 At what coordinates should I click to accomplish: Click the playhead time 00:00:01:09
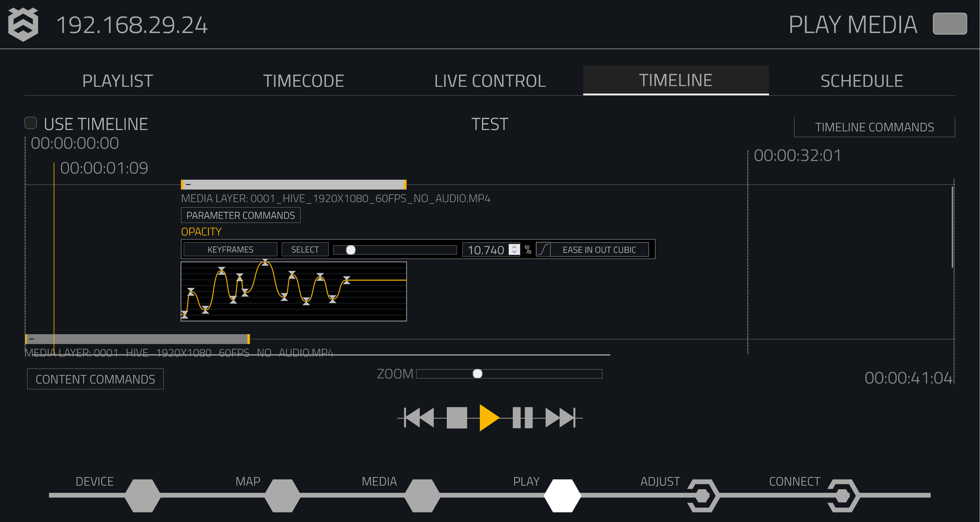tap(104, 168)
